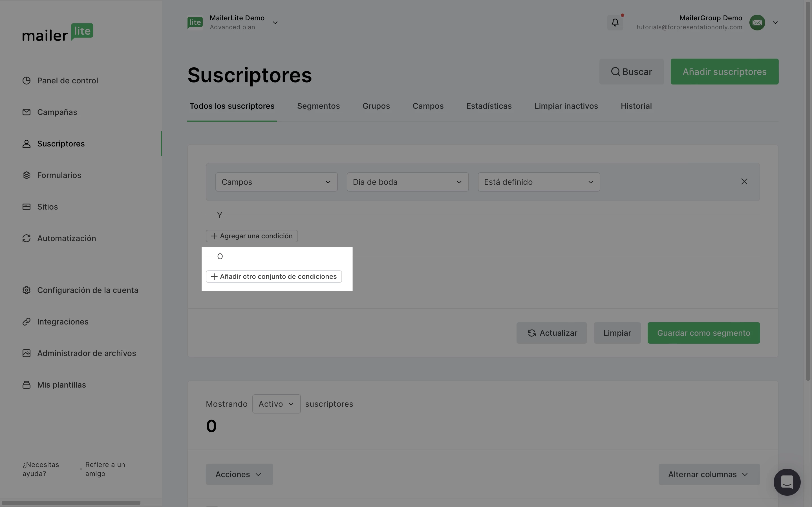Click the Formularios layers icon
The height and width of the screenshot is (507, 812).
coord(27,175)
